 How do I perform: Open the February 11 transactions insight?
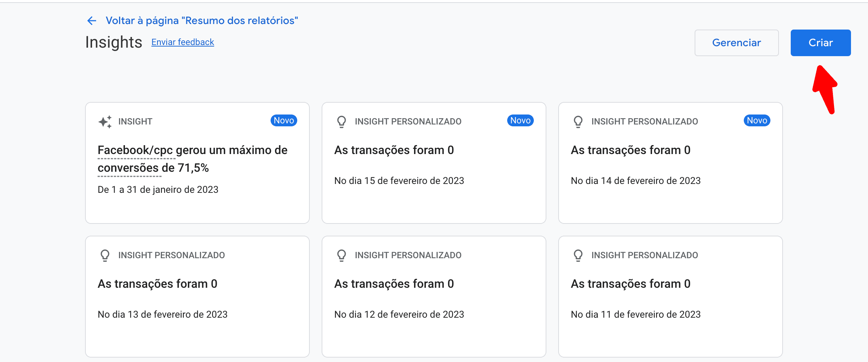click(670, 296)
